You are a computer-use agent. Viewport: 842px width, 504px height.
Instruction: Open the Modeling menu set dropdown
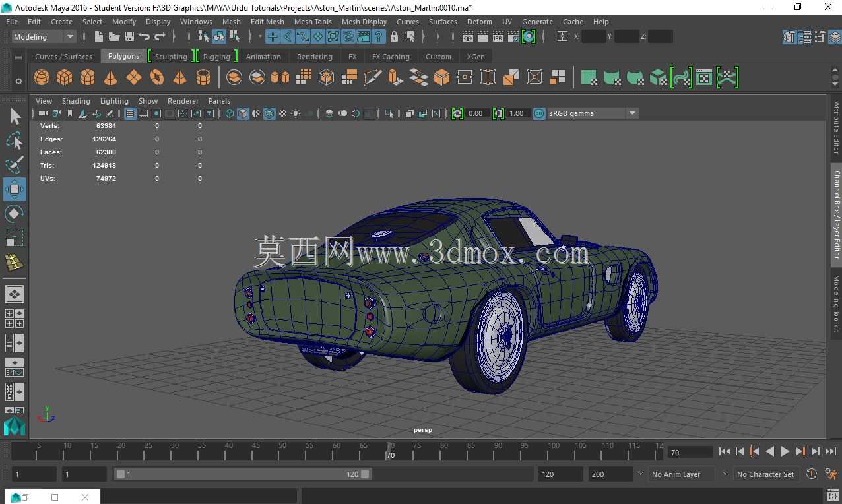pyautogui.click(x=44, y=37)
